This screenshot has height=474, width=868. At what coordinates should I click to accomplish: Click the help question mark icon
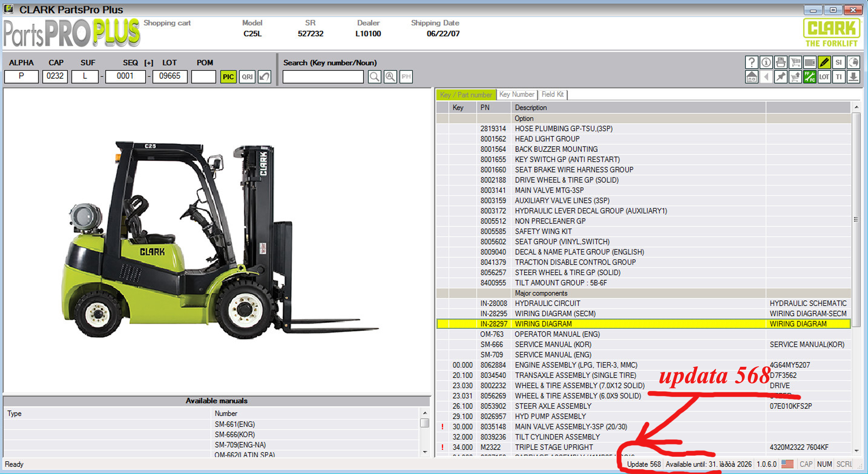click(752, 62)
